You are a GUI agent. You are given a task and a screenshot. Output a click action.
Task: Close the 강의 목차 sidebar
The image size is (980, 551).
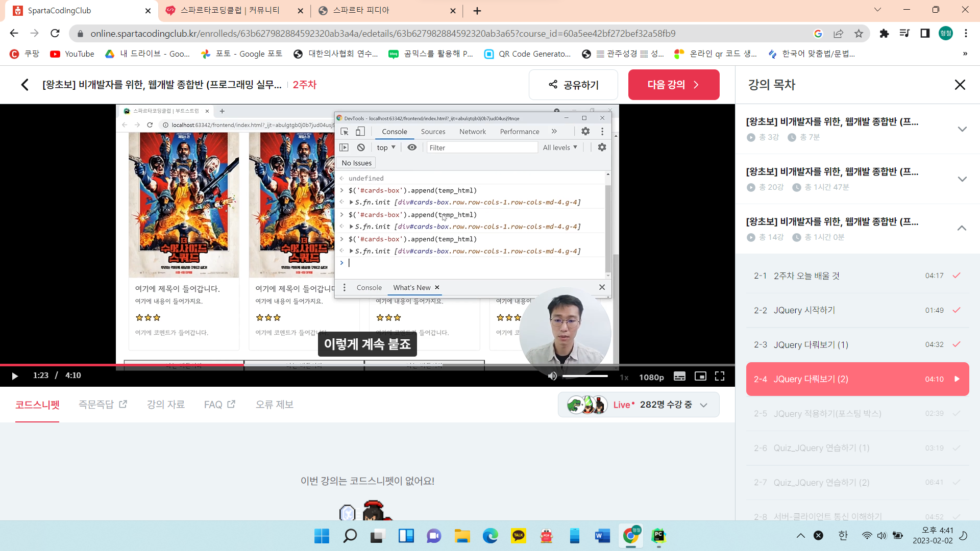(960, 85)
